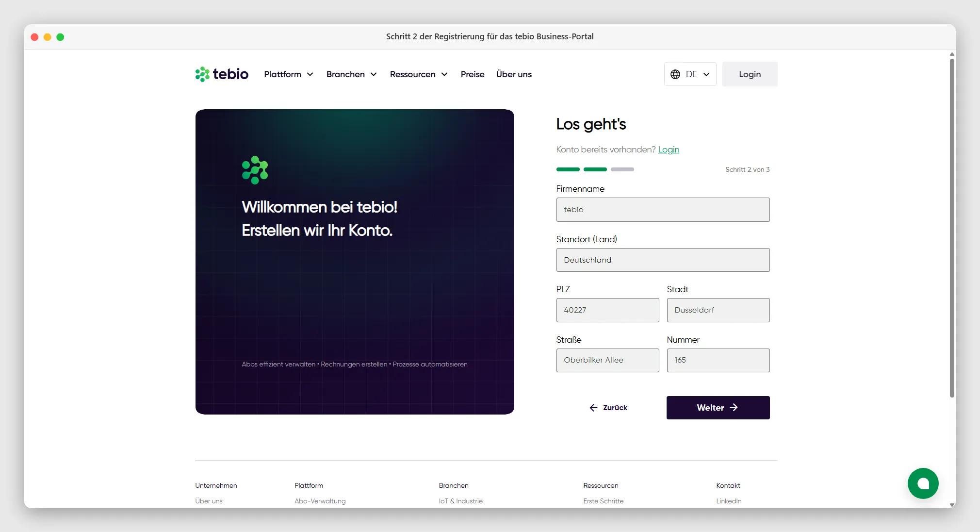Expand the Ressourcen dropdown menu
Image resolution: width=980 pixels, height=532 pixels.
point(419,74)
